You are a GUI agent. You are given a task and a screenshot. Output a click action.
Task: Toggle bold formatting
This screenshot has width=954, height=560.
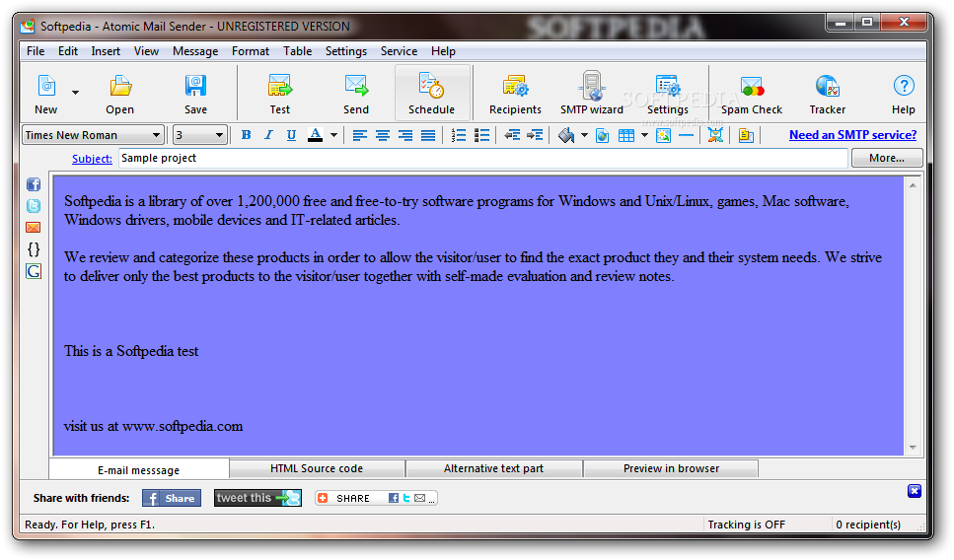point(246,135)
